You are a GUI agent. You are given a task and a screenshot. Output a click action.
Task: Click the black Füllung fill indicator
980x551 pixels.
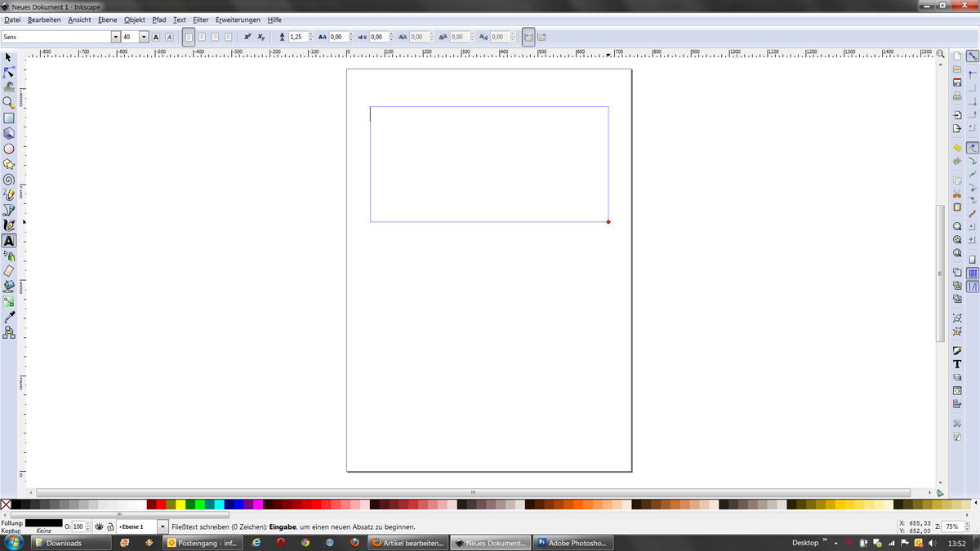click(x=43, y=522)
